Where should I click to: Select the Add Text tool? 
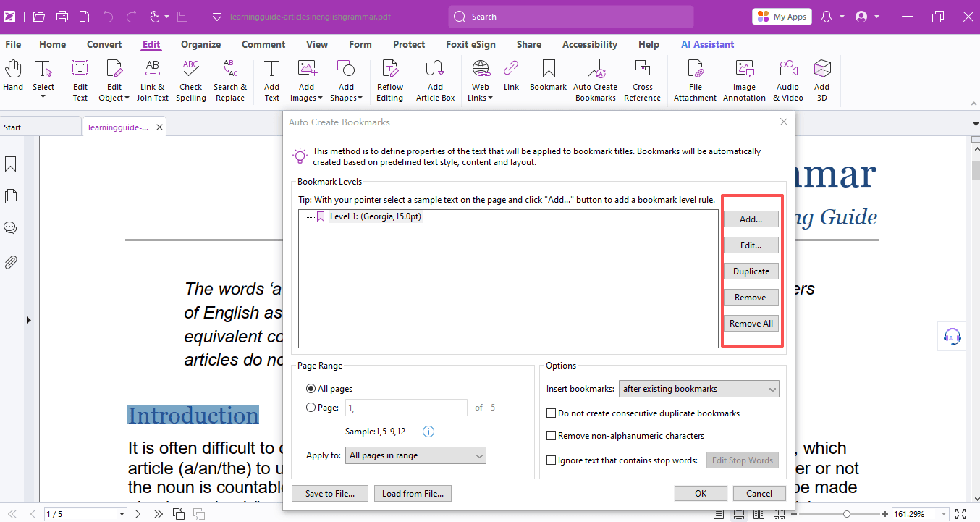271,80
